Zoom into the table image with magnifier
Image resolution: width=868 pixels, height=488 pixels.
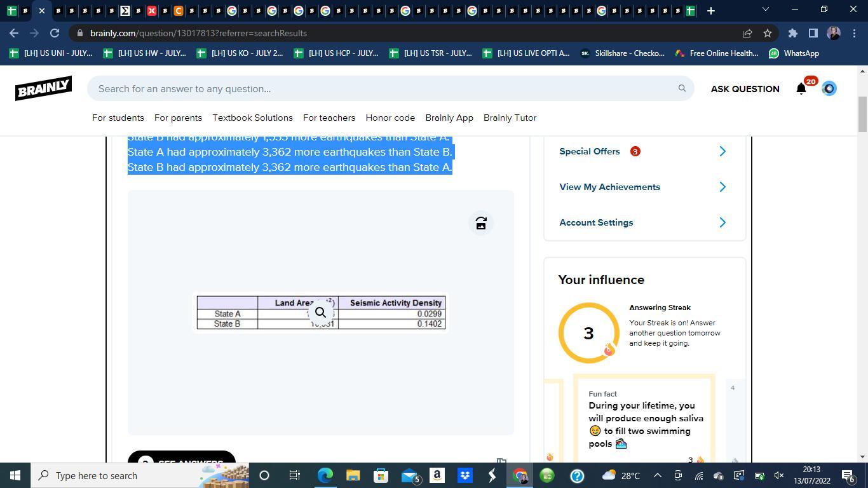pyautogui.click(x=320, y=312)
